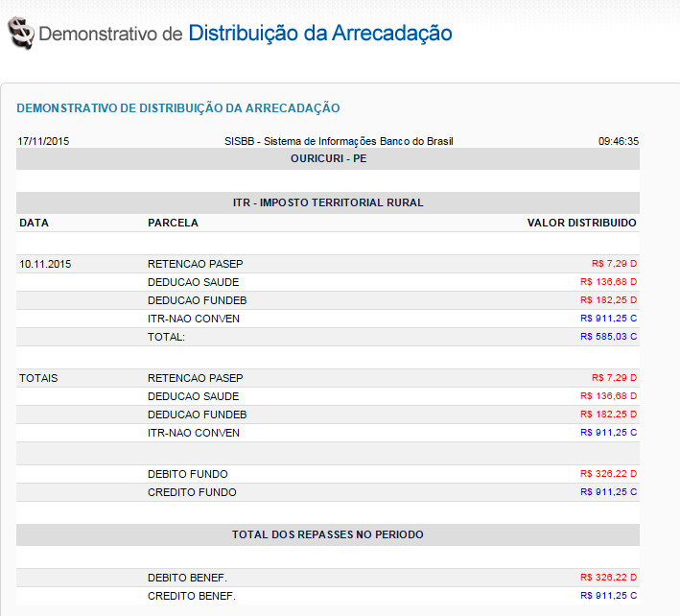Select the date cell 10.11.2015

45,264
